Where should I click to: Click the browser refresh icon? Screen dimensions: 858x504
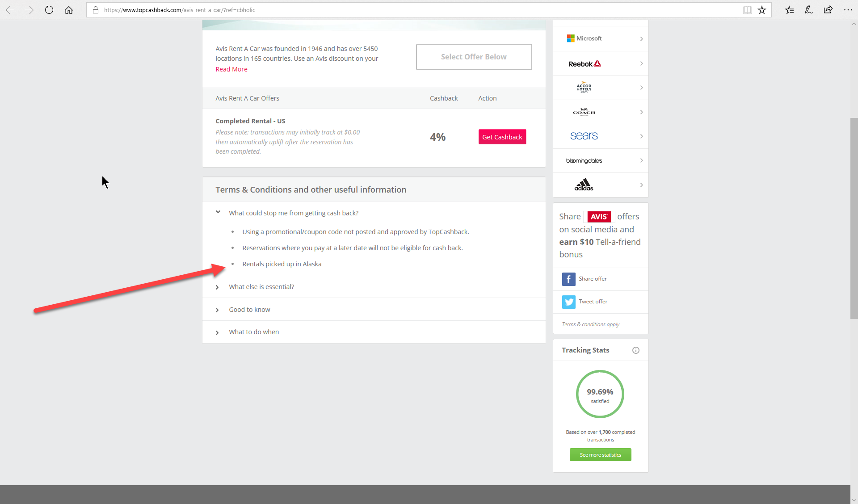(49, 10)
